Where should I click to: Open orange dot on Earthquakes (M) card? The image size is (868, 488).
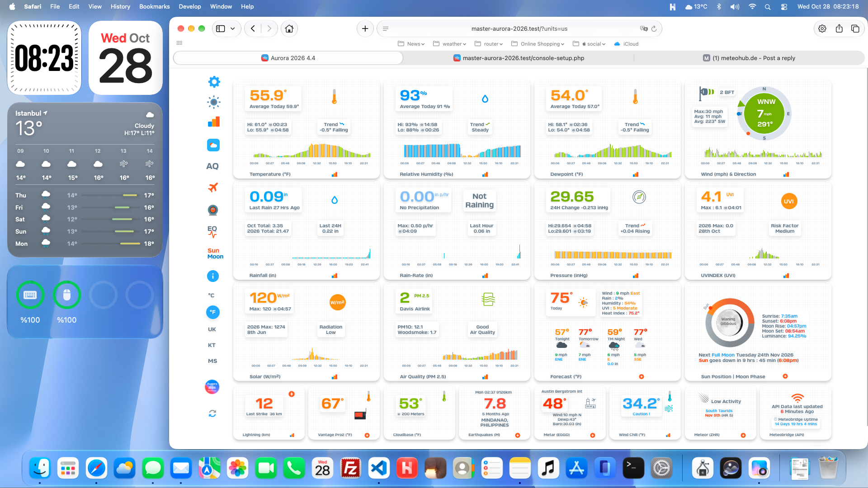[x=518, y=436]
